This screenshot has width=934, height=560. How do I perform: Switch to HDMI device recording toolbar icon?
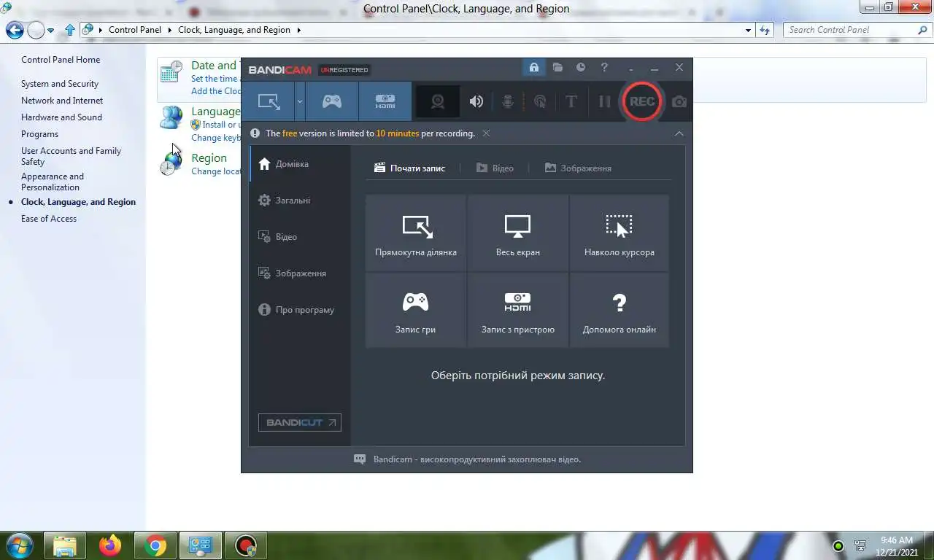coord(385,101)
